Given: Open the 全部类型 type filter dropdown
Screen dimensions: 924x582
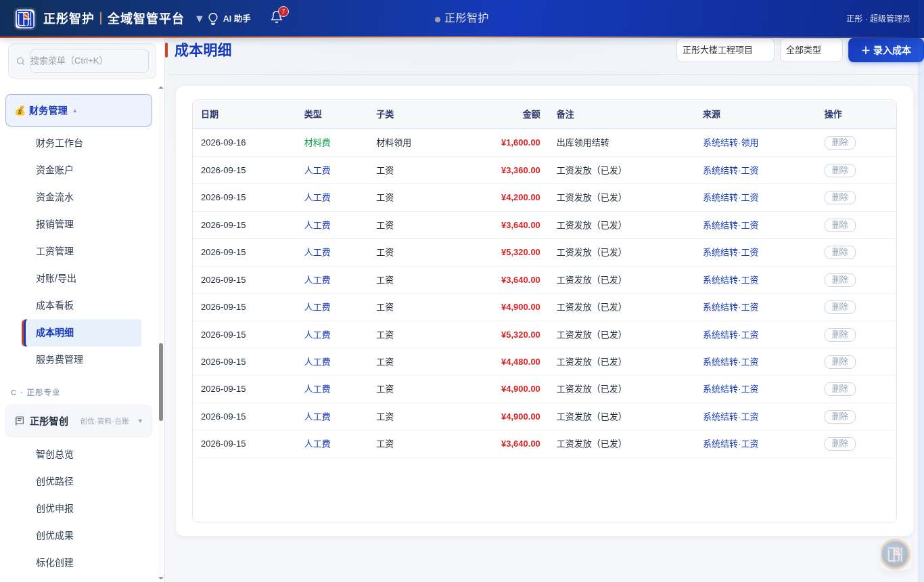Looking at the screenshot, I should (x=811, y=50).
